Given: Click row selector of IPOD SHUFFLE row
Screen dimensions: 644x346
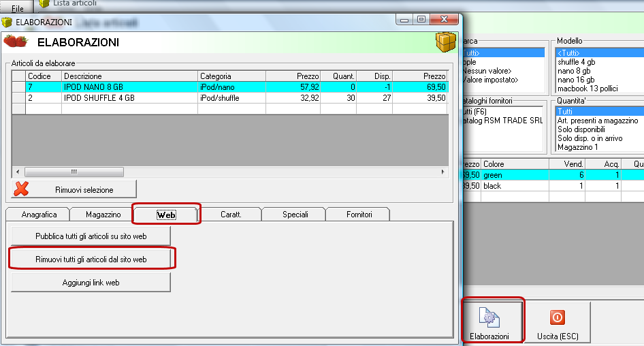Looking at the screenshot, I should 19,98.
